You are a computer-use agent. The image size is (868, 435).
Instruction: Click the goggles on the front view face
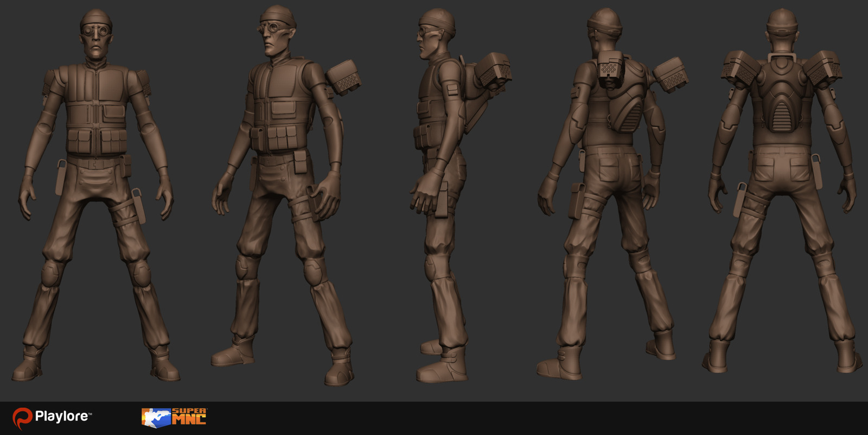tap(96, 31)
